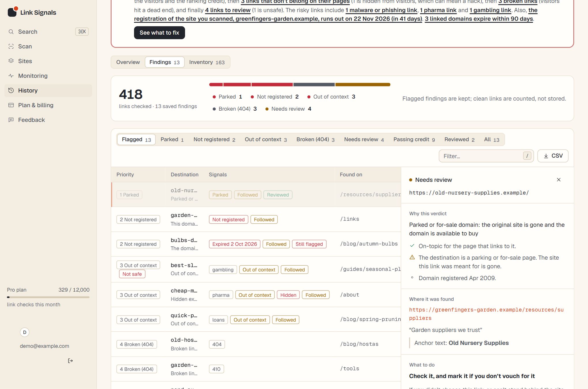Click the slash shortcut badge in filter

(x=527, y=156)
